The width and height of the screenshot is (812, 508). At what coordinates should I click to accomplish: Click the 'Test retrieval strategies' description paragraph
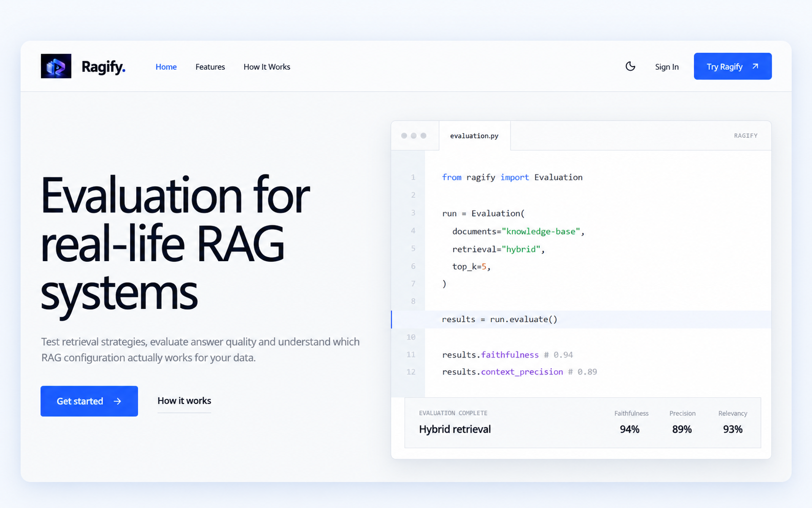click(200, 349)
